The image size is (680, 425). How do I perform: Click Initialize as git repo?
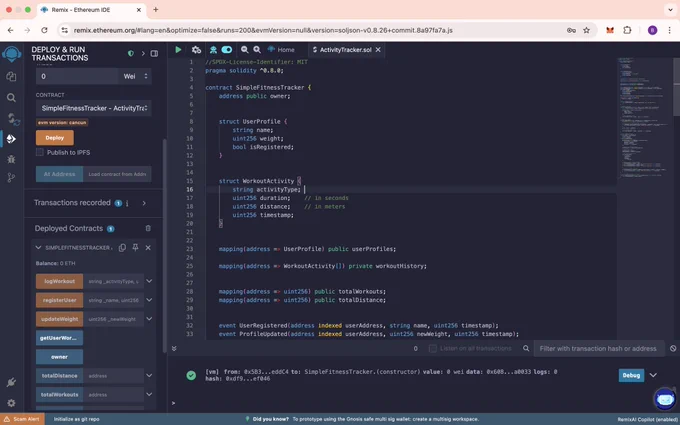click(76, 419)
